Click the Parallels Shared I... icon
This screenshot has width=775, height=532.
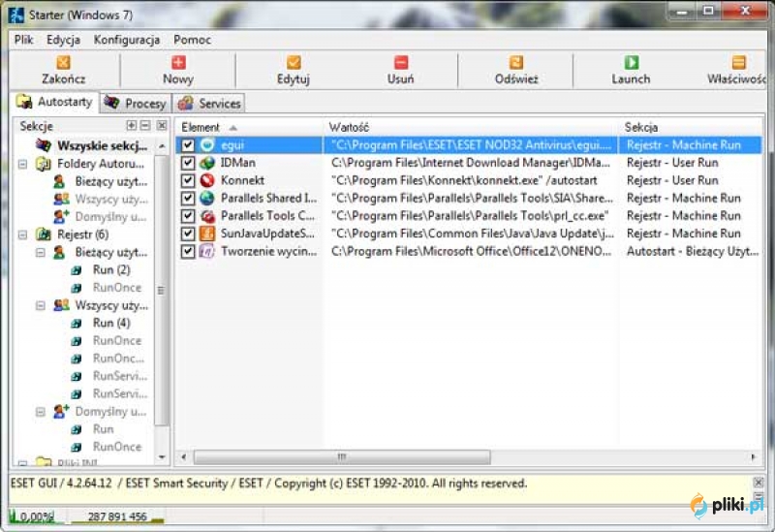207,199
